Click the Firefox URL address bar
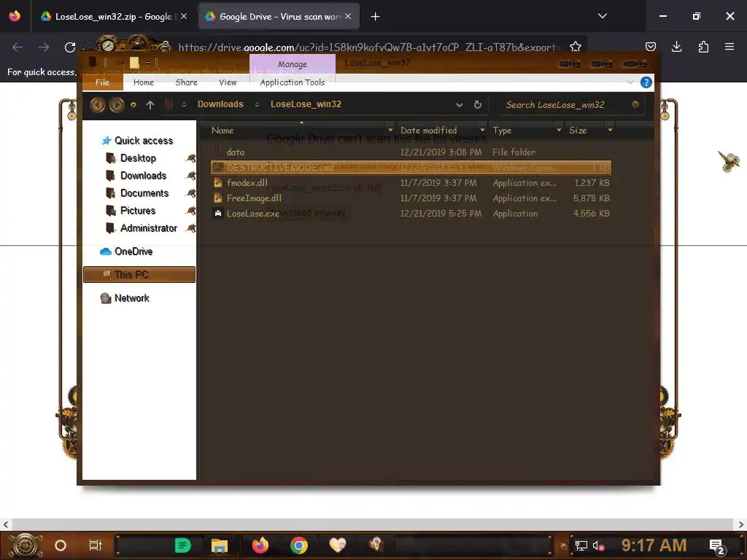This screenshot has height=560, width=747. pos(368,47)
